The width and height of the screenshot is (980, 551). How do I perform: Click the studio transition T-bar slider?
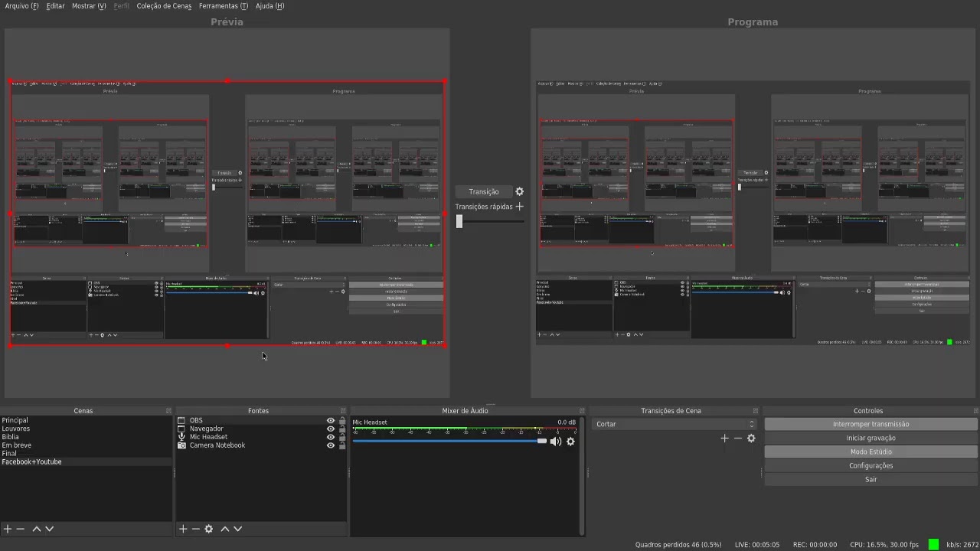pos(459,221)
